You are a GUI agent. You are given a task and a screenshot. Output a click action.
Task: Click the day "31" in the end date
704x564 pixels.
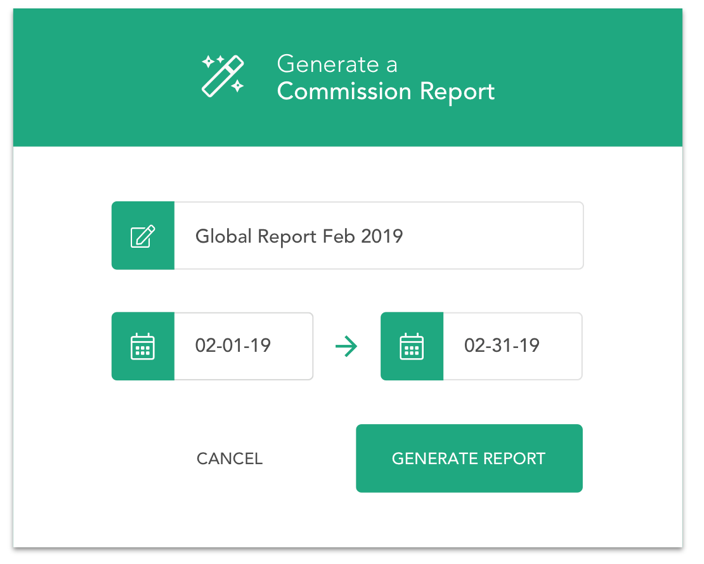pos(502,346)
